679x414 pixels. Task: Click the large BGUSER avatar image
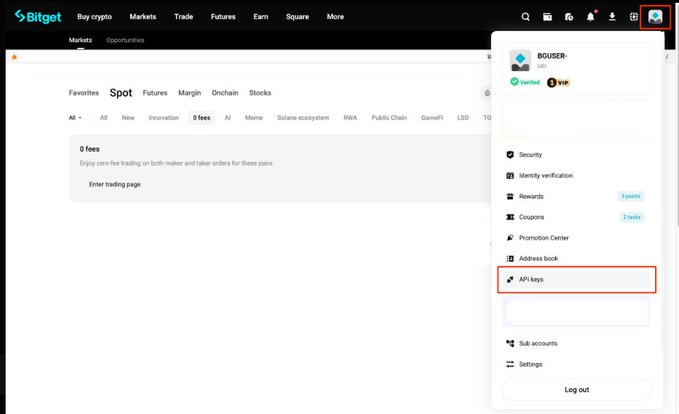click(x=520, y=60)
